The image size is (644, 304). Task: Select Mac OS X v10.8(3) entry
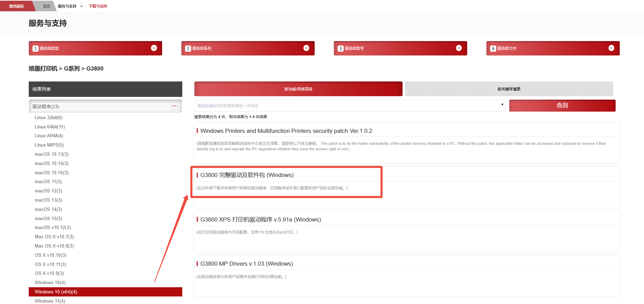[x=54, y=246]
